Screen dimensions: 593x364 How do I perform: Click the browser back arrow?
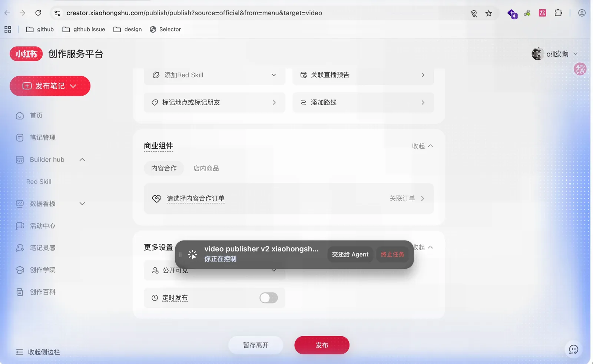click(7, 13)
